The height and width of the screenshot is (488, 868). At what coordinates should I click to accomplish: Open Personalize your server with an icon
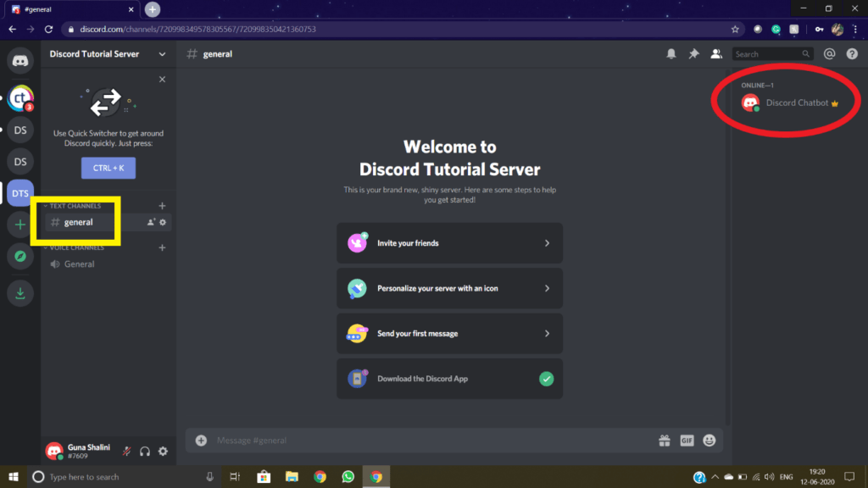coord(449,288)
